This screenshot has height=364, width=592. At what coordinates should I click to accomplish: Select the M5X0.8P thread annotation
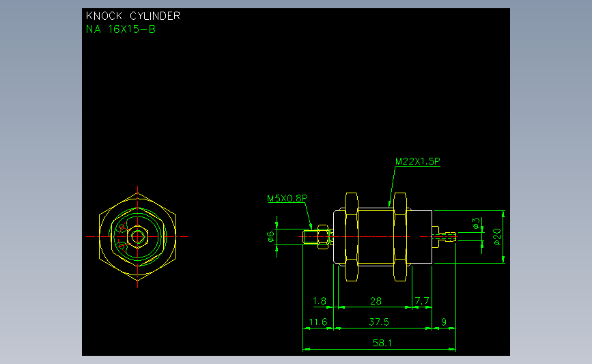pos(287,198)
